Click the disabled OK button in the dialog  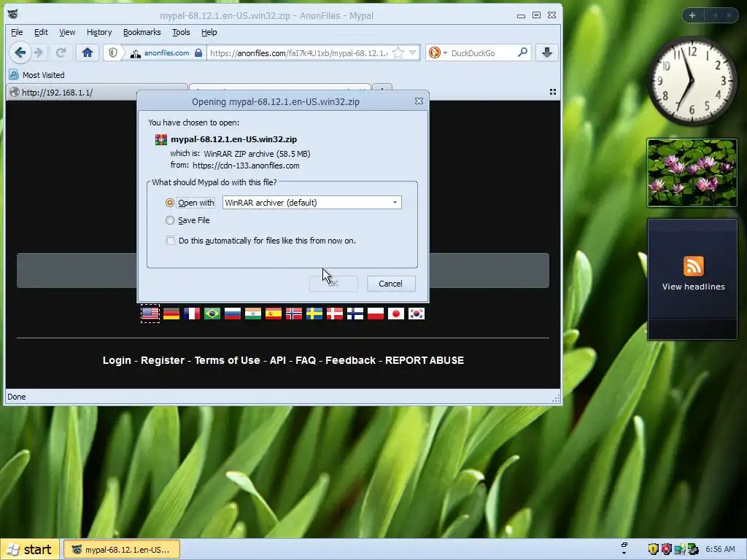333,284
